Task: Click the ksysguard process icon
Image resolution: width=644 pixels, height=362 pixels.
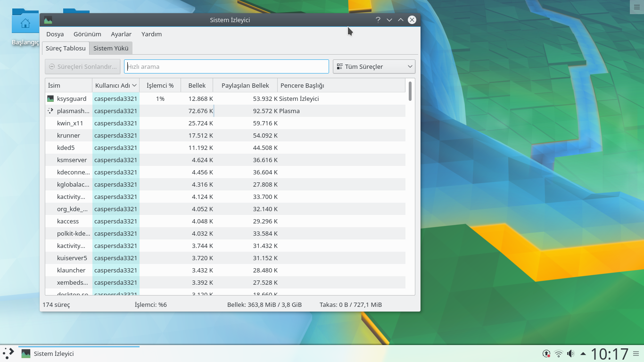Action: pyautogui.click(x=50, y=99)
